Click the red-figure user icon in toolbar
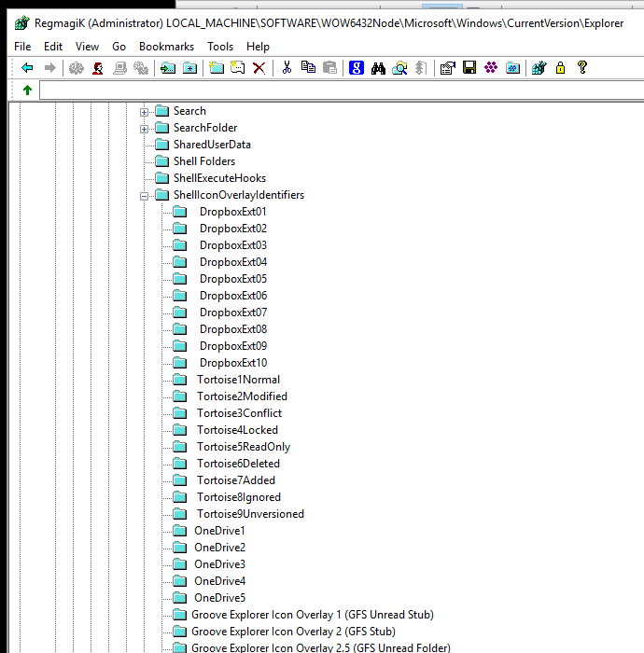This screenshot has height=653, width=644. coord(98,68)
